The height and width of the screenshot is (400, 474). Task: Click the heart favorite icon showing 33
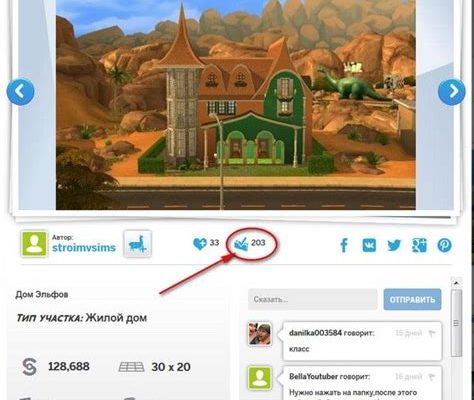[x=200, y=244]
